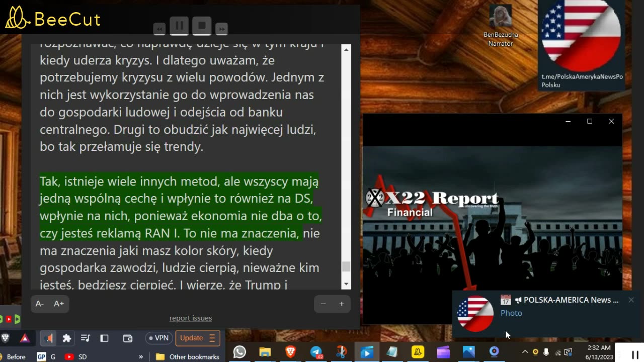
Task: Open the Brave Wallet icon
Action: tap(128, 338)
